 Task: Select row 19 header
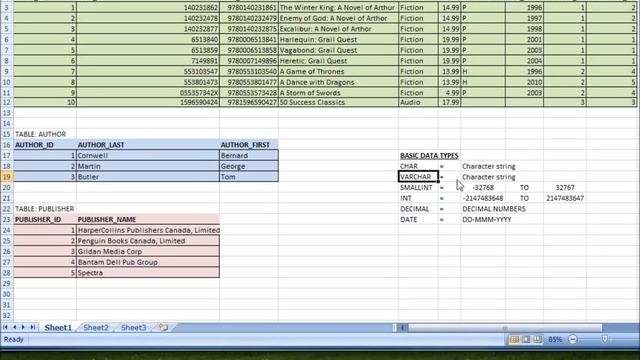coord(7,177)
